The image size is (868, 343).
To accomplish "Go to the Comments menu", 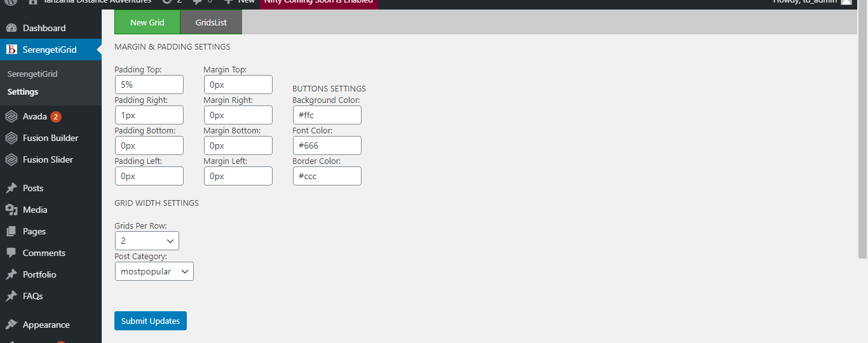I will pyautogui.click(x=51, y=253).
